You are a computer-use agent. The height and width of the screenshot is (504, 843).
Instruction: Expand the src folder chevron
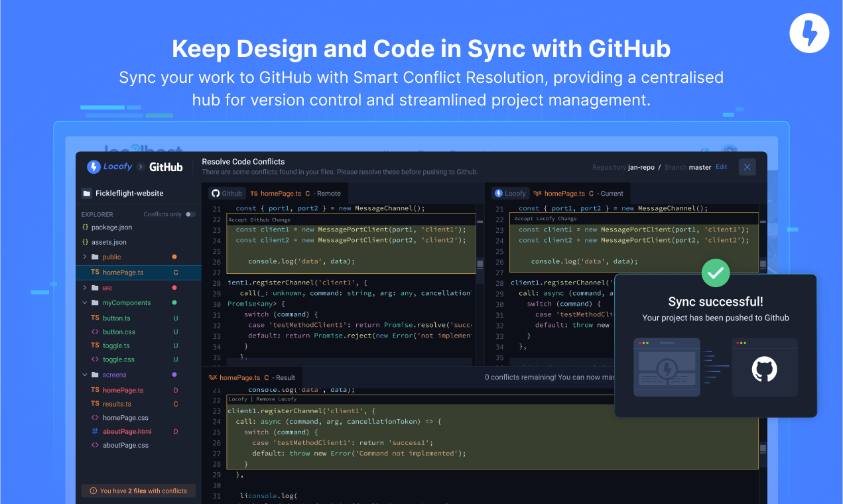[85, 288]
